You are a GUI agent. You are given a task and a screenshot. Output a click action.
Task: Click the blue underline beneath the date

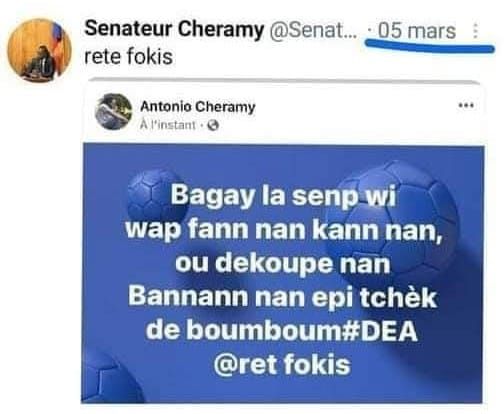429,46
